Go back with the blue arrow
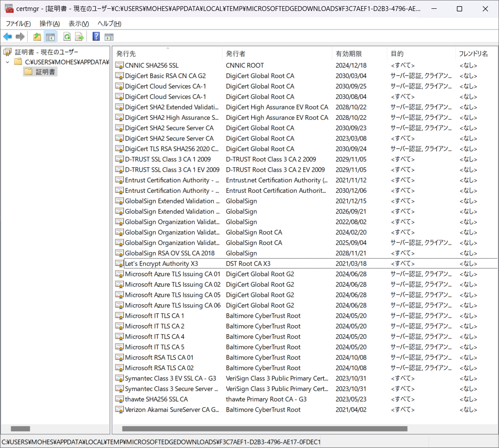Screen dimensions: 499x448 tap(7, 36)
